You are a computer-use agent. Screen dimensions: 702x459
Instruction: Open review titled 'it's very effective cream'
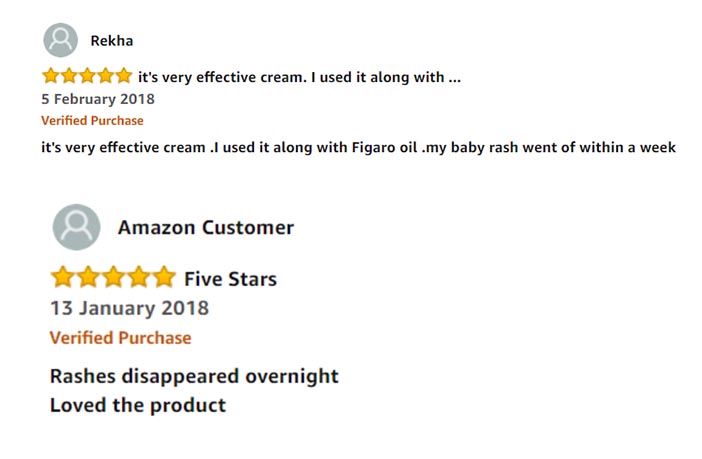click(x=299, y=77)
